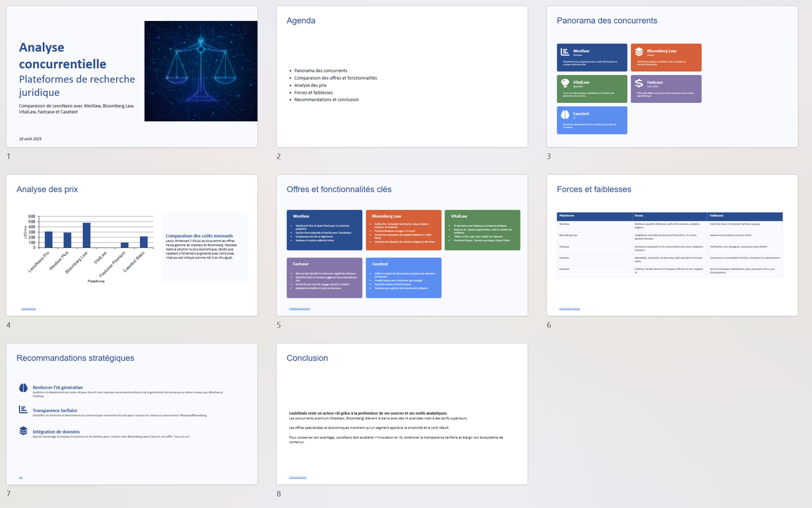Image resolution: width=812 pixels, height=508 pixels.
Task: Click the LexisNexis Pro bar in the chart
Action: 49,240
